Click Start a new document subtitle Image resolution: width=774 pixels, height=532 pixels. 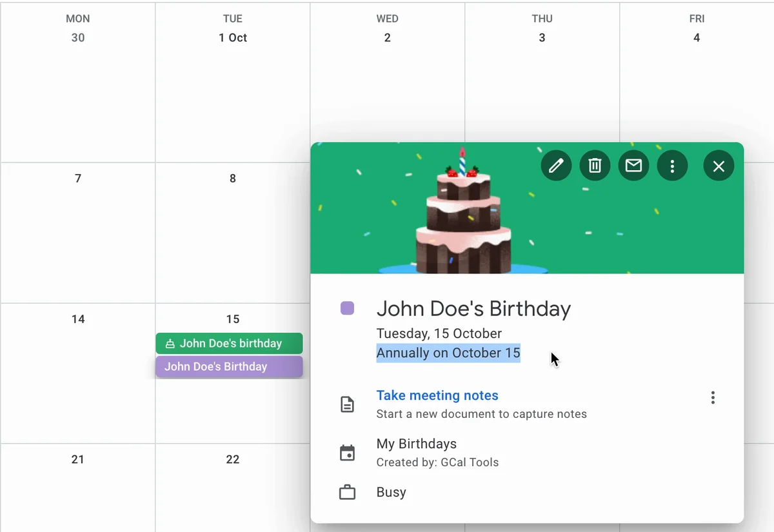(482, 414)
